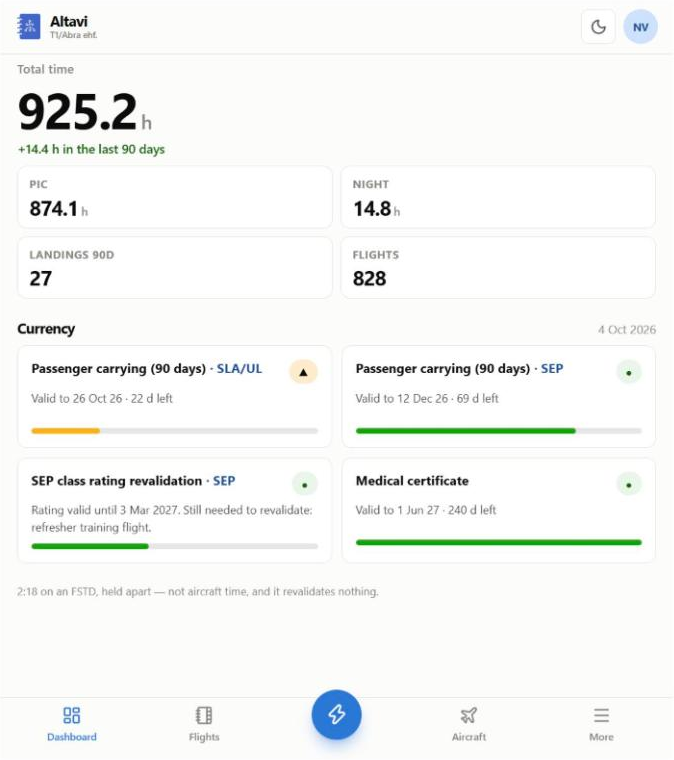Toggle dark mode with the moon icon
The image size is (674, 760).
[598, 27]
